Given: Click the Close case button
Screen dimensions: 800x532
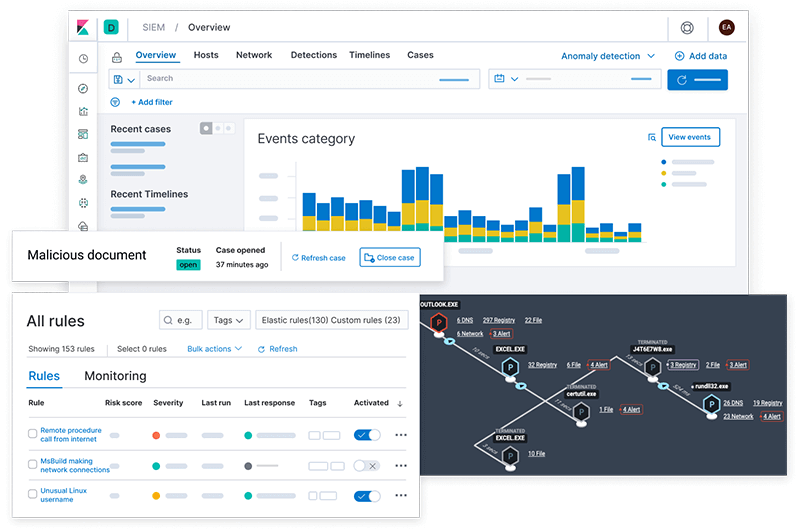Looking at the screenshot, I should (x=390, y=258).
